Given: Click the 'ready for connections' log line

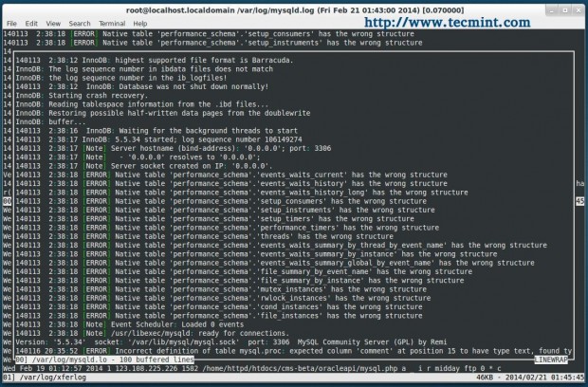Looking at the screenshot, I should tap(153, 333).
